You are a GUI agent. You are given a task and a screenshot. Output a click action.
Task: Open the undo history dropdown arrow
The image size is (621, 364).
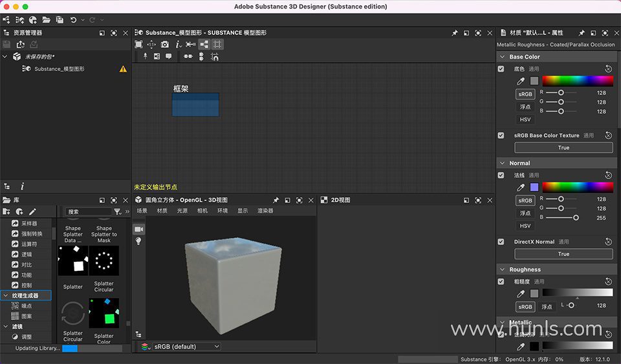(83, 20)
